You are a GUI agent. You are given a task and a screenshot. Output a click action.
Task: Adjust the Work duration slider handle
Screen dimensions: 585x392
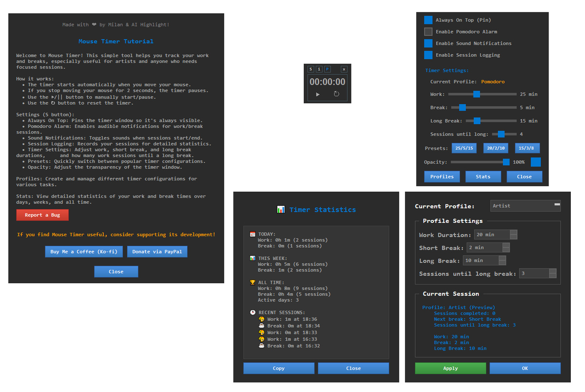[477, 94]
